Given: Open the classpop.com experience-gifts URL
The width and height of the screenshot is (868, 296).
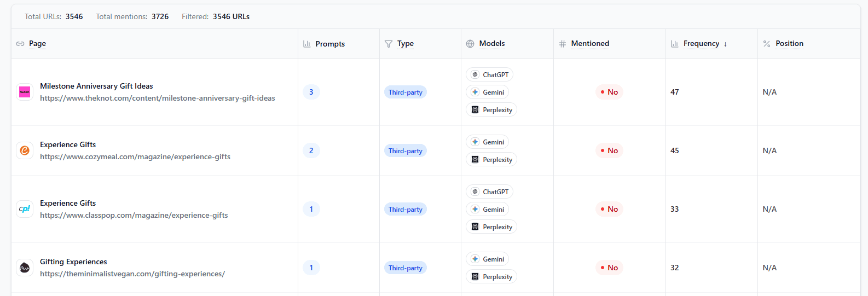Looking at the screenshot, I should click(x=134, y=216).
